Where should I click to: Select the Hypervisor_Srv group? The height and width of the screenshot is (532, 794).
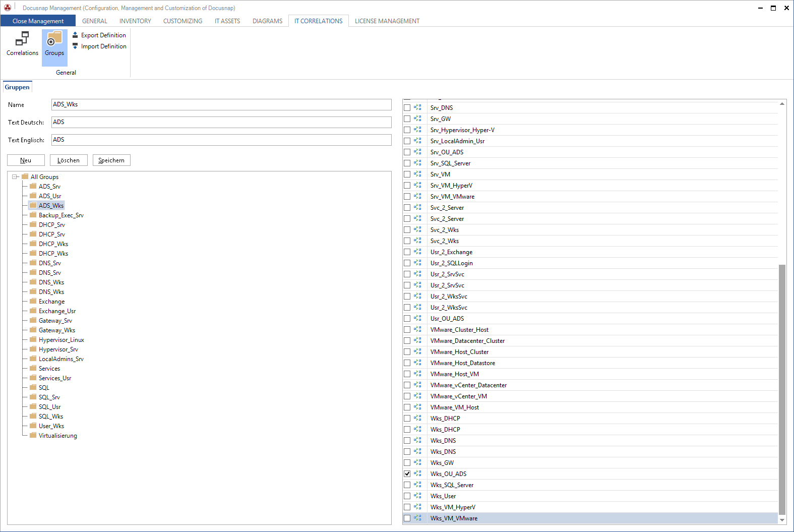[x=58, y=349]
